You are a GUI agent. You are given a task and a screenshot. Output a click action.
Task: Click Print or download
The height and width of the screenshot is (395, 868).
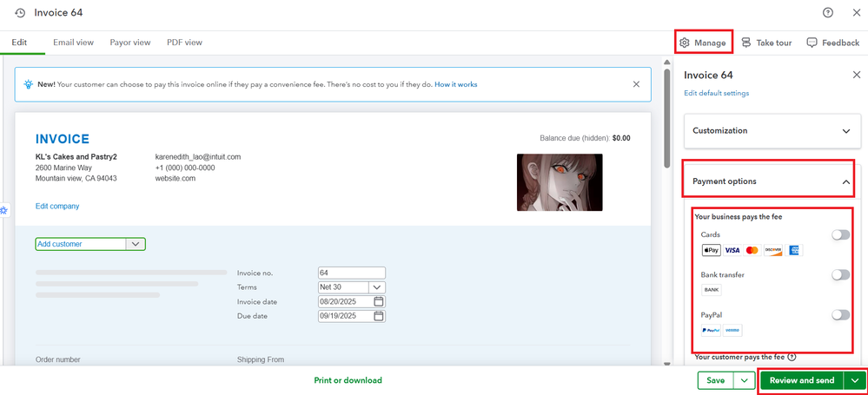348,380
